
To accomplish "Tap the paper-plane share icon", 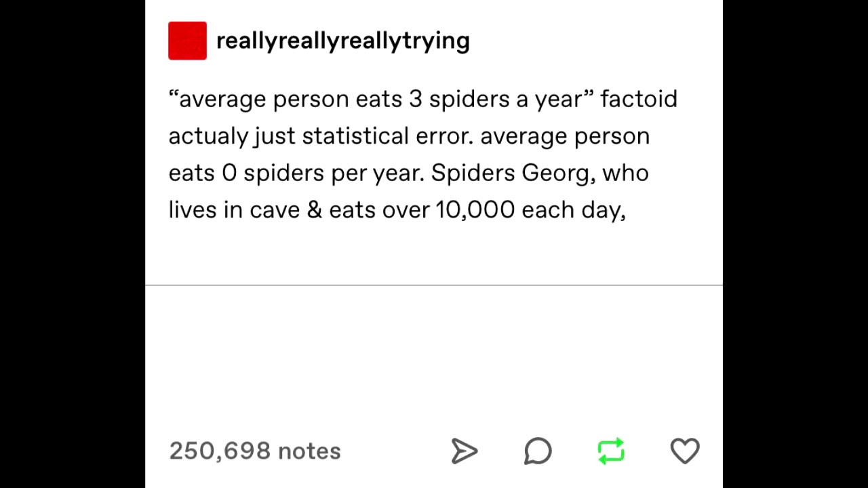I will (x=465, y=451).
